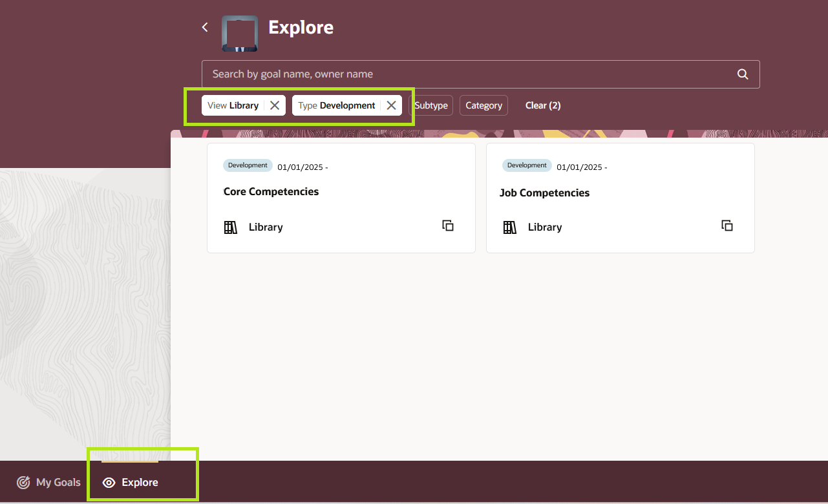Copy the Job Competencies goal
The width and height of the screenshot is (828, 504).
click(727, 226)
